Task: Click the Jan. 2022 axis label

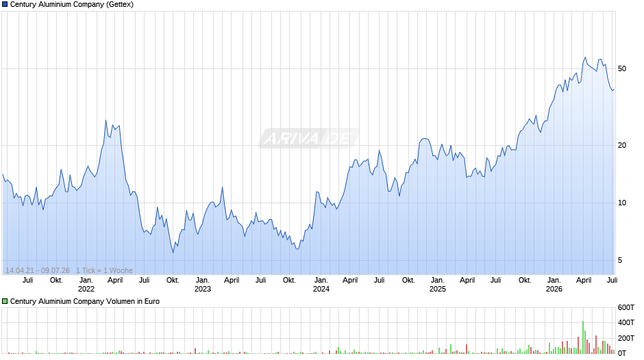Action: click(x=86, y=285)
